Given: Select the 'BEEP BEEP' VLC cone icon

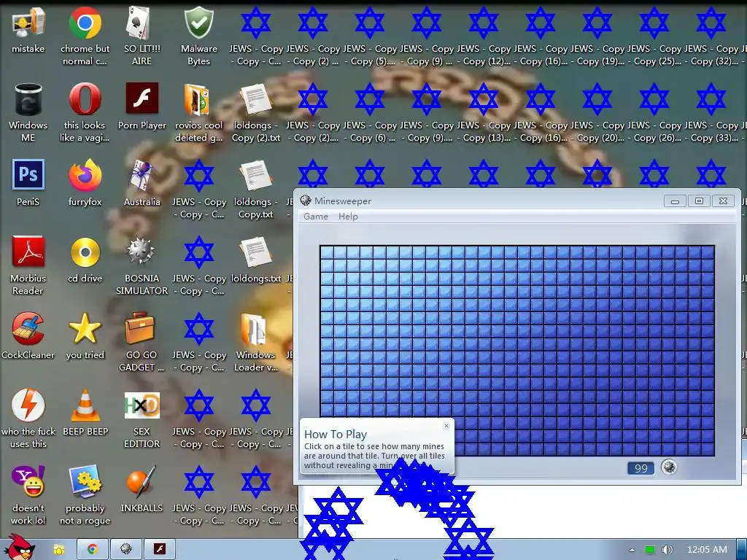Looking at the screenshot, I should [x=85, y=413].
